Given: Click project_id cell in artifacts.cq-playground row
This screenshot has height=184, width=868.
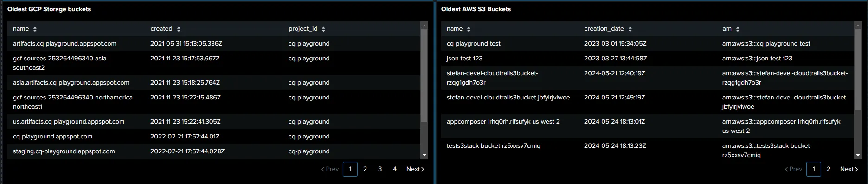Looking at the screenshot, I should coord(309,44).
